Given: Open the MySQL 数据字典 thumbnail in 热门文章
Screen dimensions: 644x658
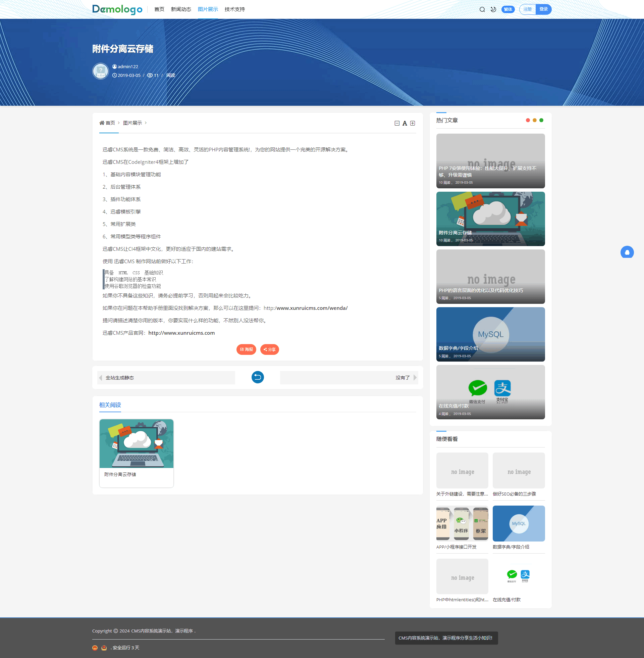Looking at the screenshot, I should pos(490,334).
